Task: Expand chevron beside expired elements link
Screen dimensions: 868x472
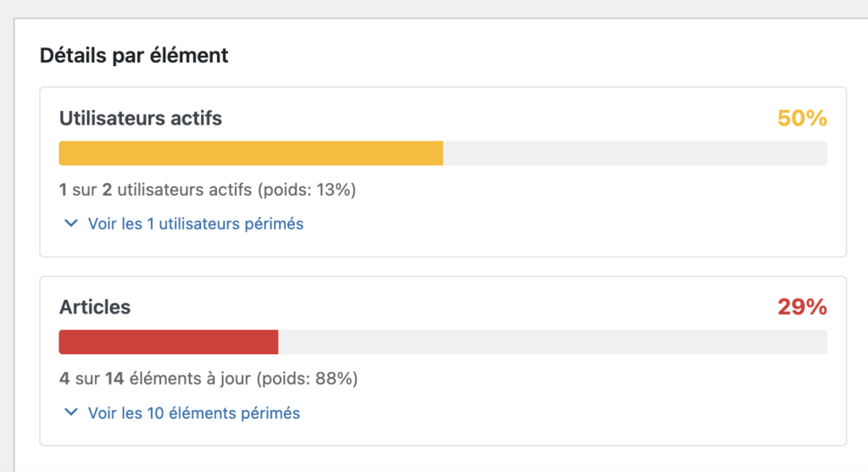Action: pyautogui.click(x=70, y=414)
